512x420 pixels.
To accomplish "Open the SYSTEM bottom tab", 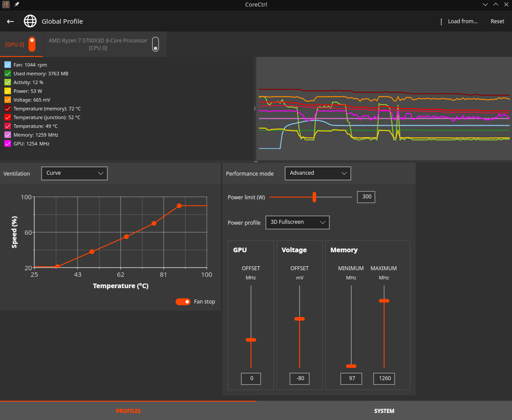I will 384,410.
